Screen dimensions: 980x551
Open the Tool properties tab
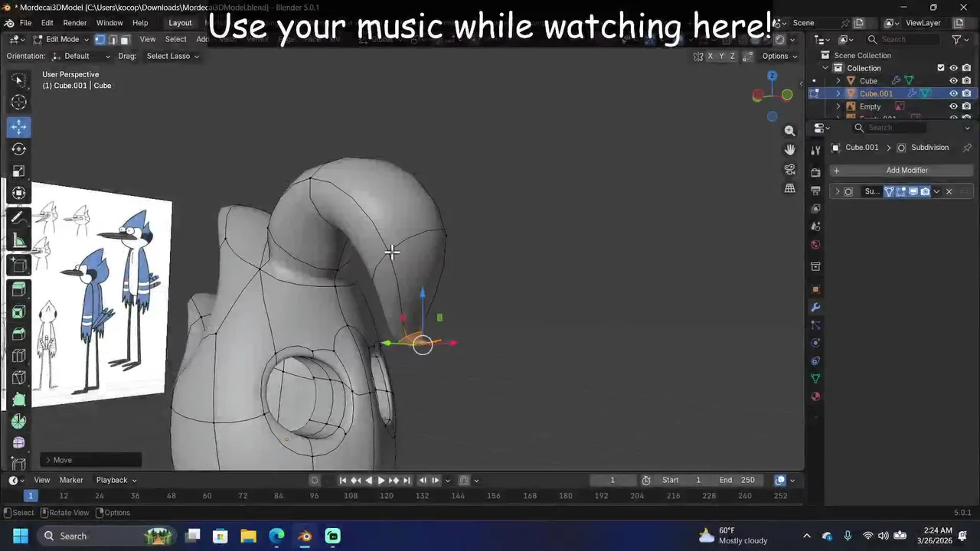[x=815, y=151]
